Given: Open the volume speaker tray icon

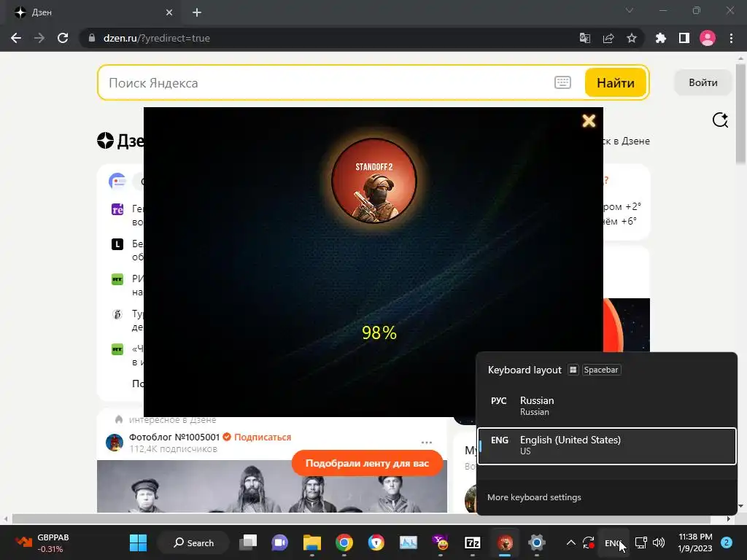Looking at the screenshot, I should [x=659, y=542].
